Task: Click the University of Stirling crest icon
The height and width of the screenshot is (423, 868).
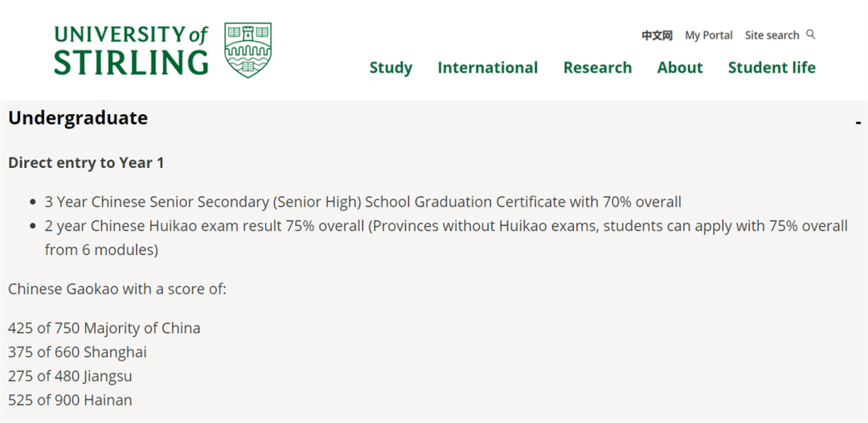Action: click(248, 50)
